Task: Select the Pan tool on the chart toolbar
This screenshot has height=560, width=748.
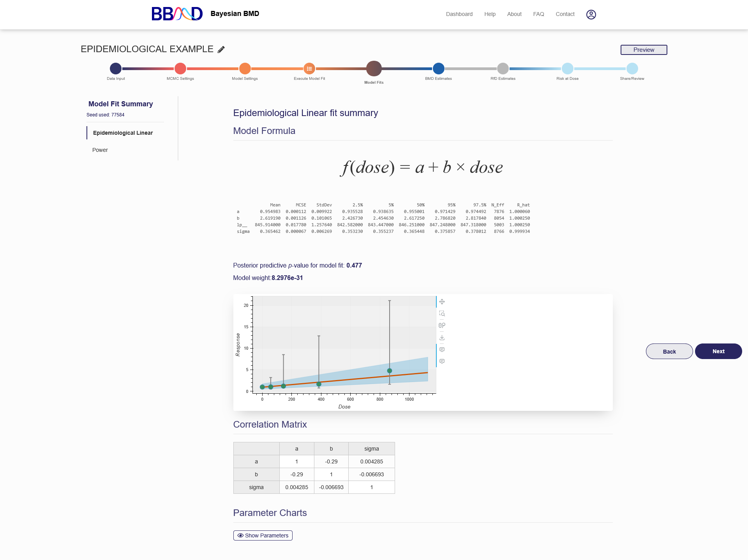Action: 442,302
